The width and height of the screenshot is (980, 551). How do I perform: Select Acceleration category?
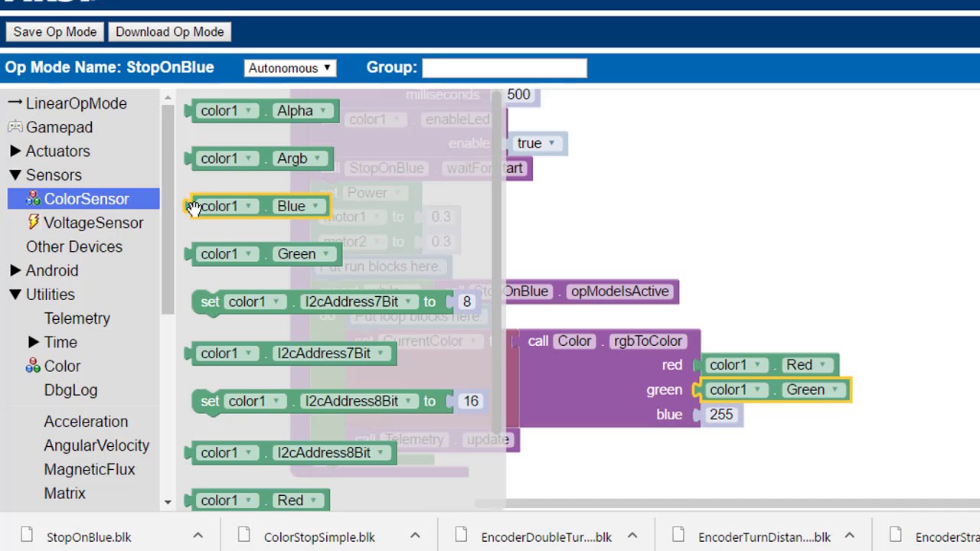pyautogui.click(x=86, y=422)
